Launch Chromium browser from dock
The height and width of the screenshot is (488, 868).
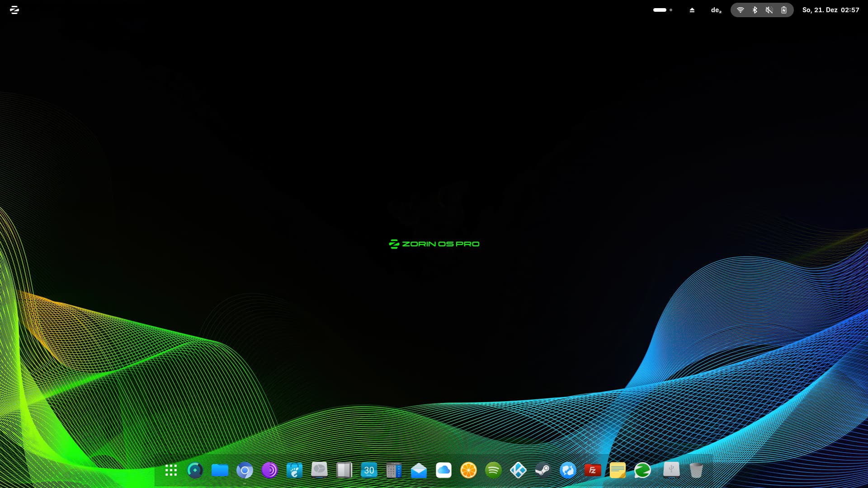pos(245,470)
